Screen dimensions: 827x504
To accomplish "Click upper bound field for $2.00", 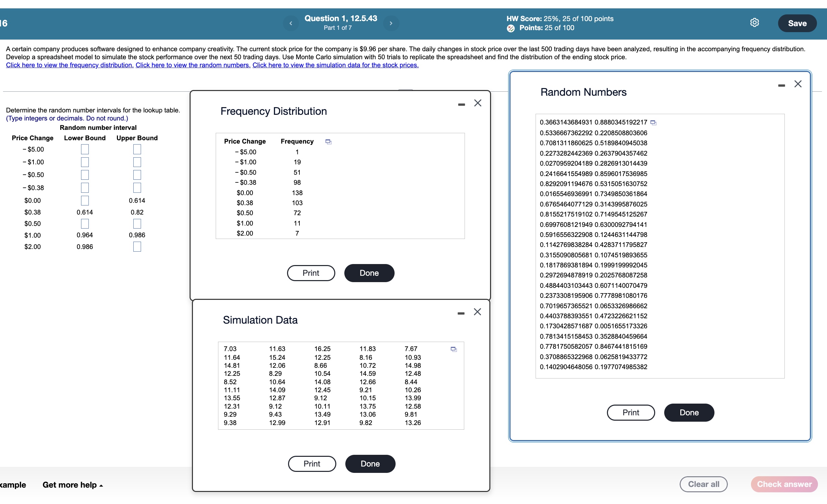I will pos(137,247).
